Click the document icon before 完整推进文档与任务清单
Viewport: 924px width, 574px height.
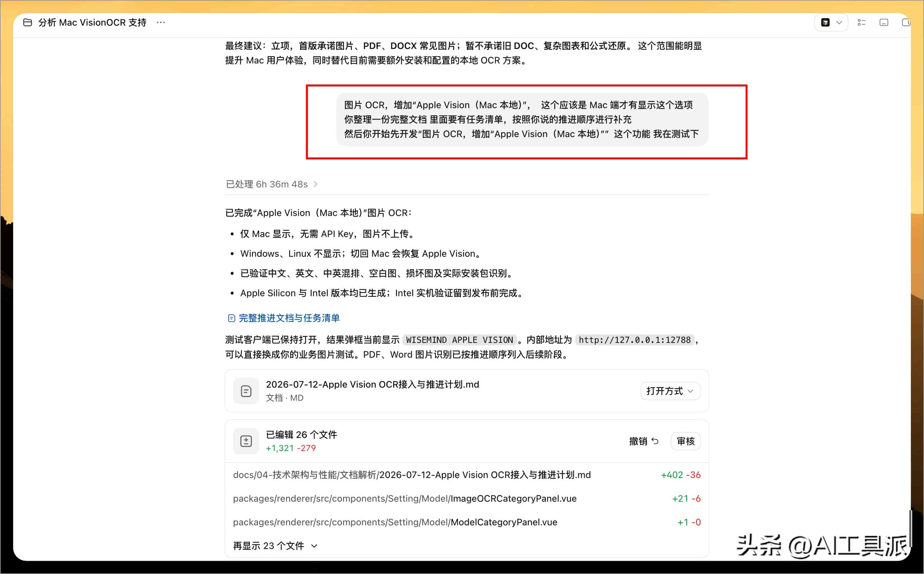231,318
